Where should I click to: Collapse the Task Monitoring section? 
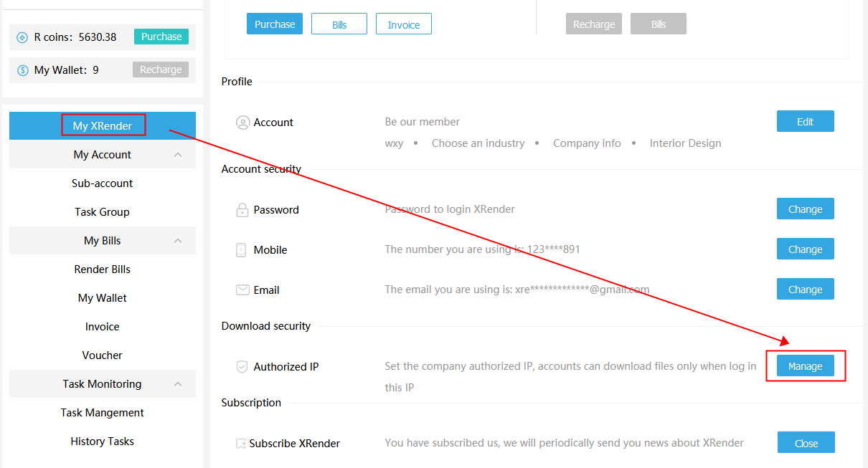[x=178, y=384]
